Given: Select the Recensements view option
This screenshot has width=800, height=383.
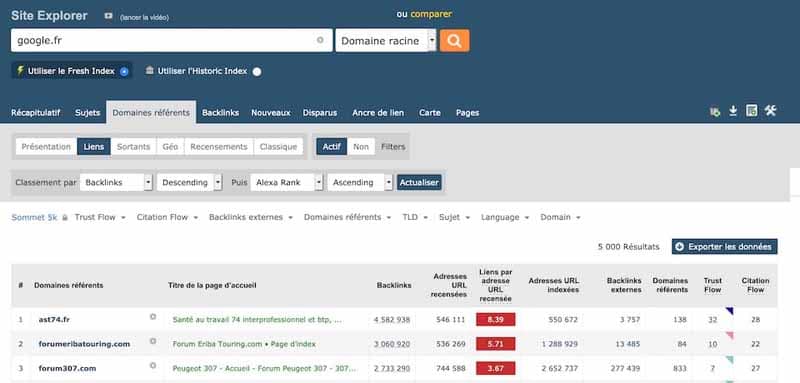Looking at the screenshot, I should click(219, 146).
